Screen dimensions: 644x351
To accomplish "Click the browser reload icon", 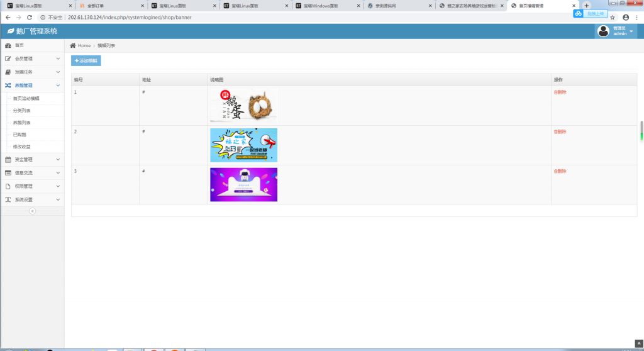I will pos(30,17).
